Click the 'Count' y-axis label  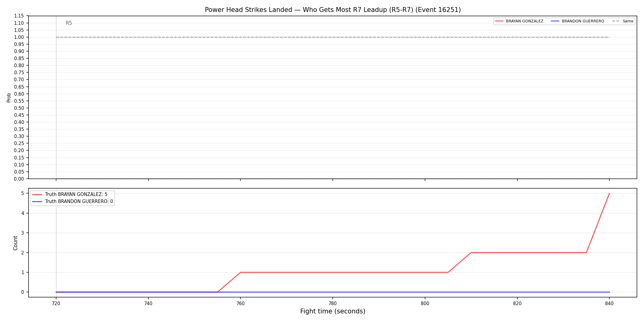15,243
